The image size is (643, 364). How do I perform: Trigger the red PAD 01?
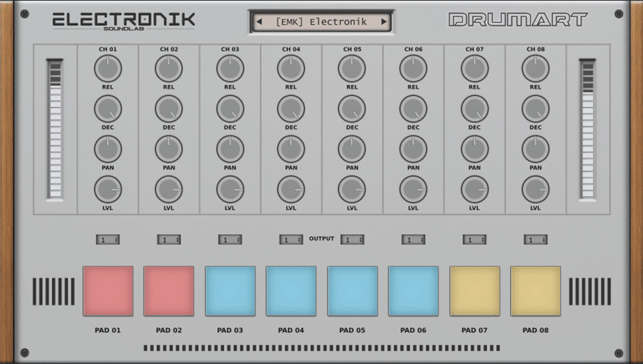pyautogui.click(x=108, y=291)
